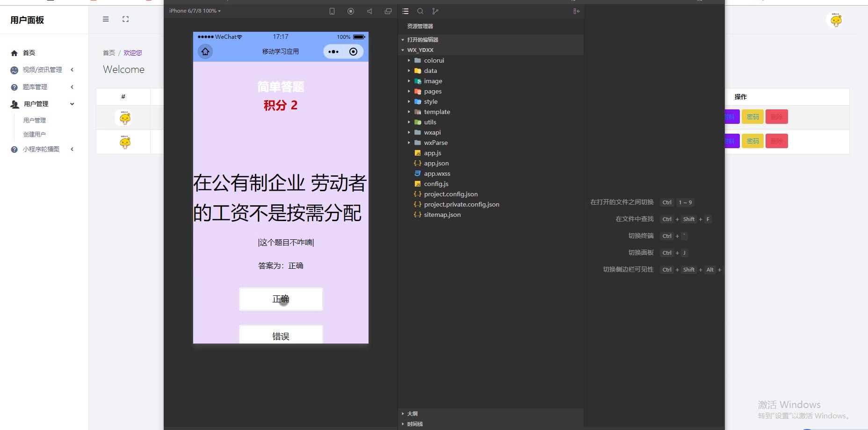
Task: Open the app.json file
Action: click(436, 163)
